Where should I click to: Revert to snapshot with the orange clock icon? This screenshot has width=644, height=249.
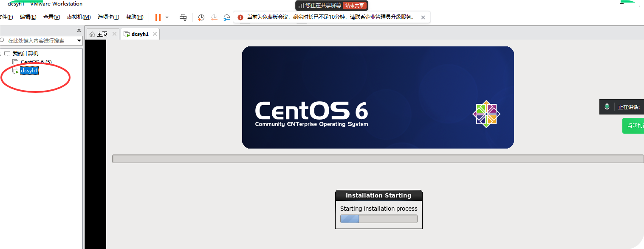pos(214,17)
